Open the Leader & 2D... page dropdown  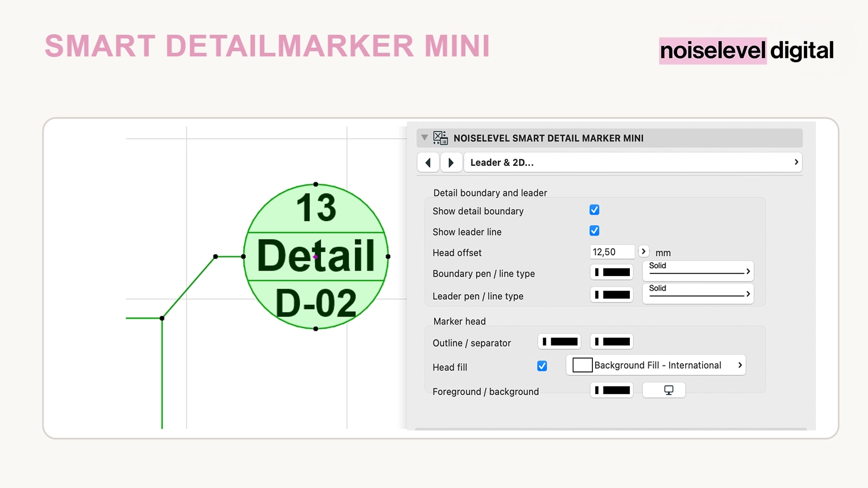[x=633, y=163]
